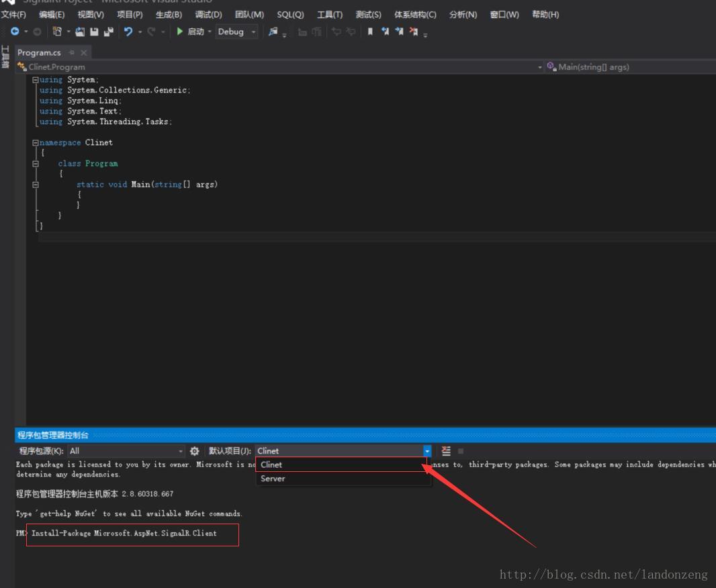716x588 pixels.
Task: Click the Save file icon
Action: coord(94,32)
